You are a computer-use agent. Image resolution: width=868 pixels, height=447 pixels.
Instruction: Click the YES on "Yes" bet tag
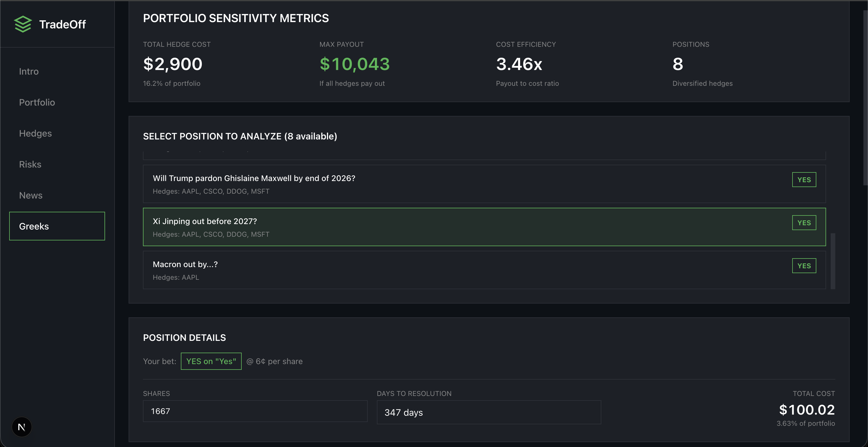[211, 361]
